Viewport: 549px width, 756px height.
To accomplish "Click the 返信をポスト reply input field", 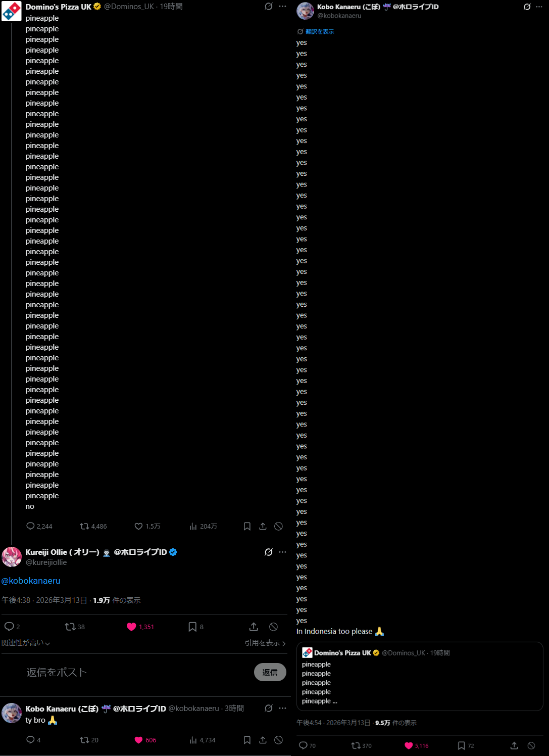I will pyautogui.click(x=136, y=672).
